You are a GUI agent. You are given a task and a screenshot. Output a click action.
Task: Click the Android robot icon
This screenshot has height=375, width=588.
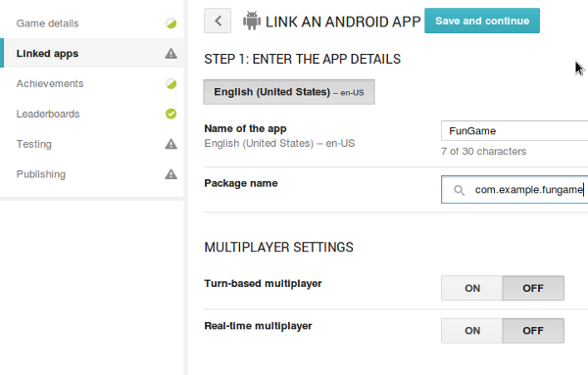pos(252,21)
